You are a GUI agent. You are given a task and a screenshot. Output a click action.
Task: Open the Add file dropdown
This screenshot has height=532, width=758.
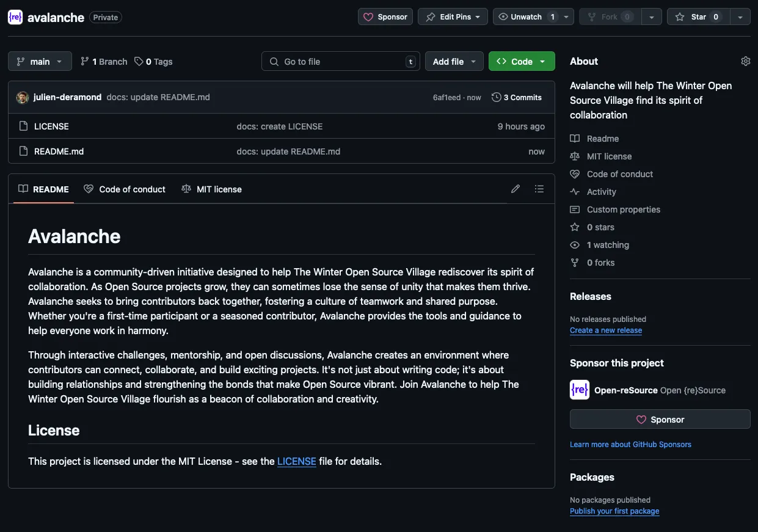tap(454, 62)
